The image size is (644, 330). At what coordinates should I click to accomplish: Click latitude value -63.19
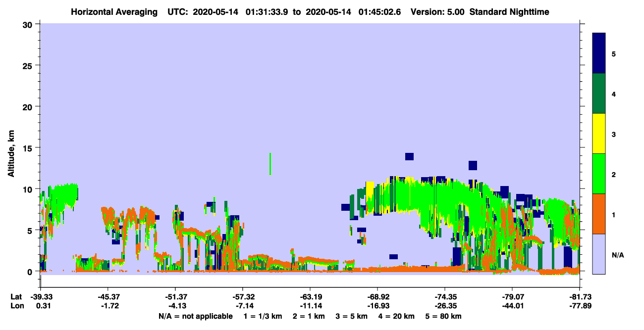(x=310, y=297)
